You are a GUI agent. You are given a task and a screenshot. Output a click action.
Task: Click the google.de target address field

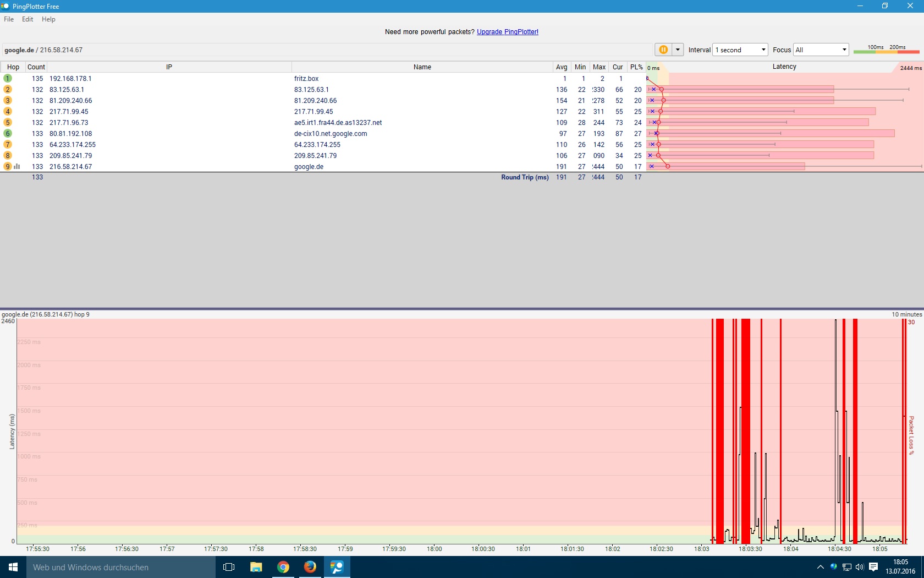pos(327,50)
